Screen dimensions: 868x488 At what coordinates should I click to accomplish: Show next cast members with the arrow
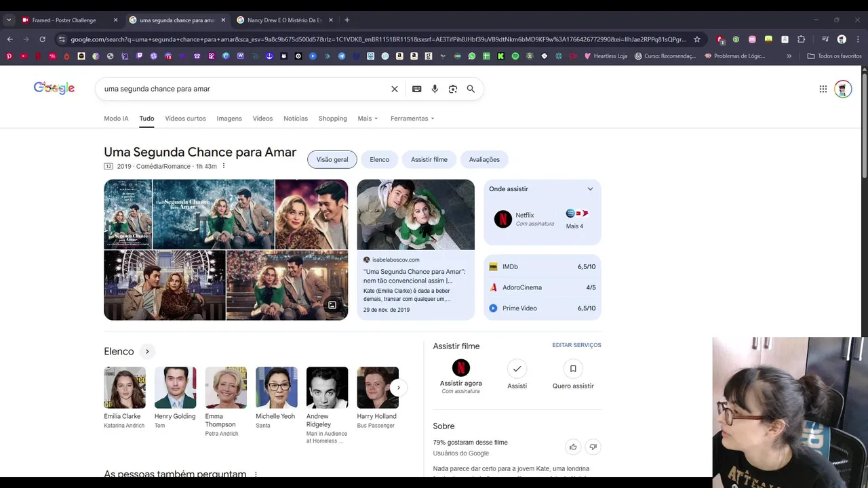point(399,388)
